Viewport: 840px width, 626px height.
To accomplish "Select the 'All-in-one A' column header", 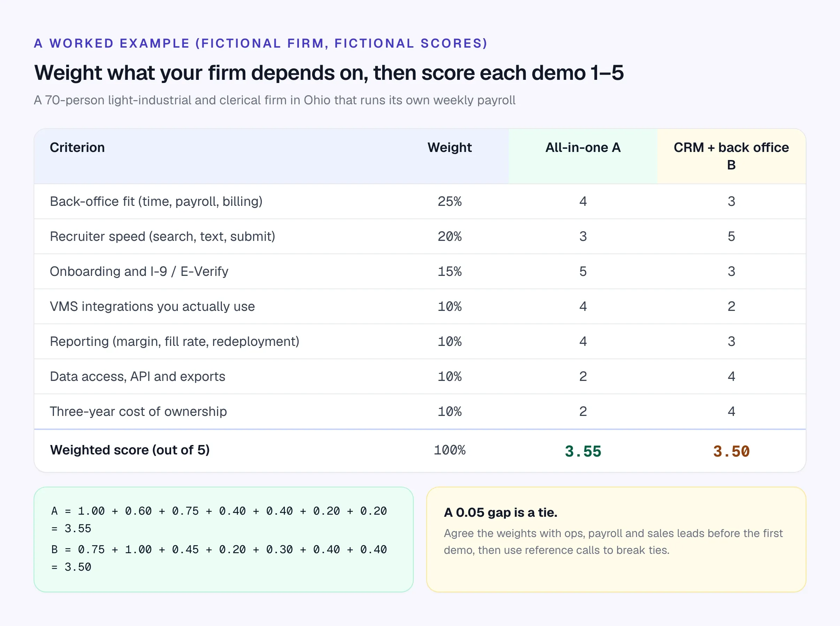I will [x=582, y=147].
